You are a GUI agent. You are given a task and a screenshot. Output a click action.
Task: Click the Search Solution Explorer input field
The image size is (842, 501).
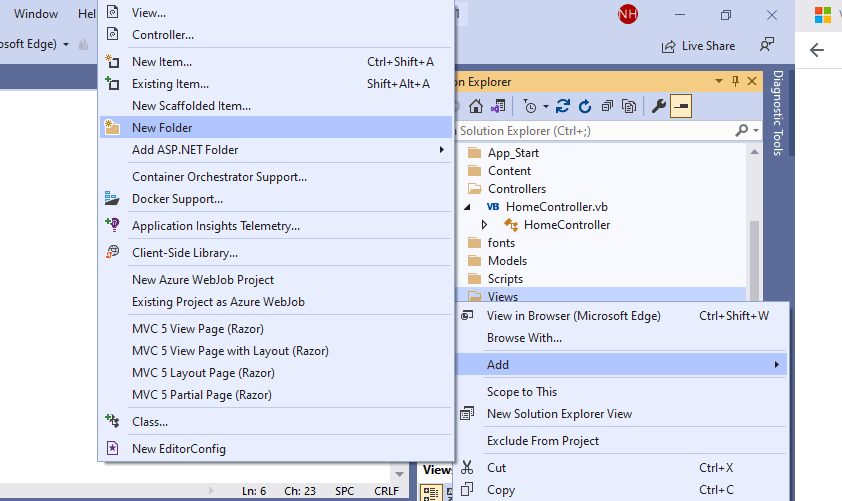click(594, 130)
